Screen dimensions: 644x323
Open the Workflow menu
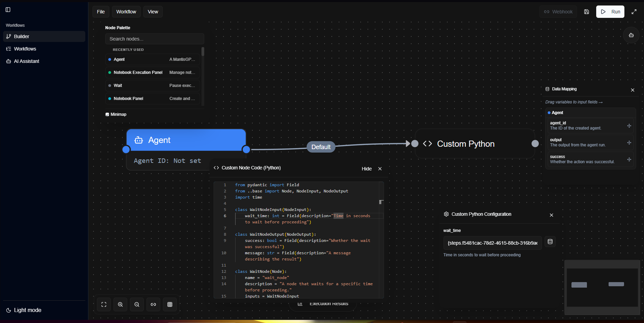tap(126, 11)
